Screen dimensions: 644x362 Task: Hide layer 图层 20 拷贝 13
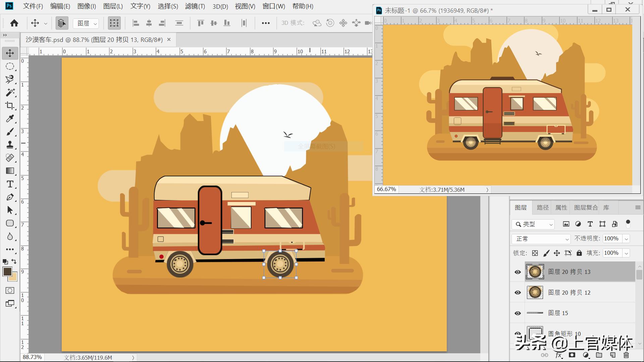click(x=518, y=272)
